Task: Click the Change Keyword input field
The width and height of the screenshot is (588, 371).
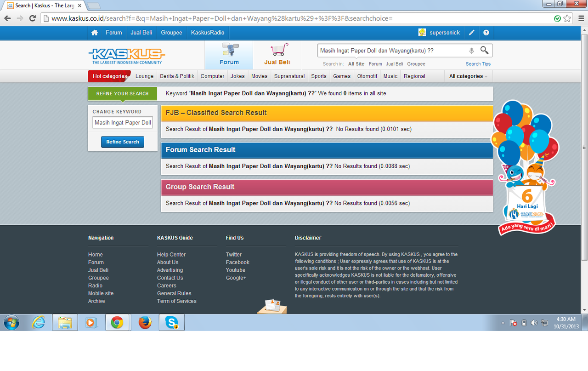Action: coord(123,123)
